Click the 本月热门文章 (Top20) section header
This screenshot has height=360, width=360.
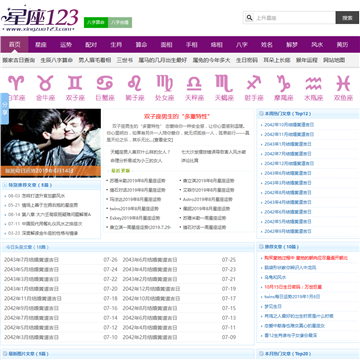click(288, 353)
